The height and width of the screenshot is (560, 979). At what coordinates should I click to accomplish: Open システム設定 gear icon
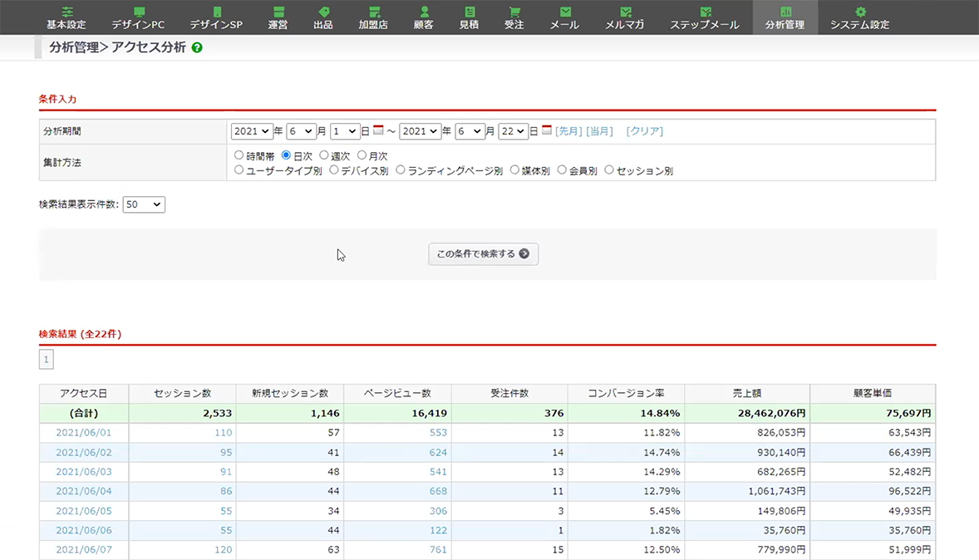pos(860,12)
